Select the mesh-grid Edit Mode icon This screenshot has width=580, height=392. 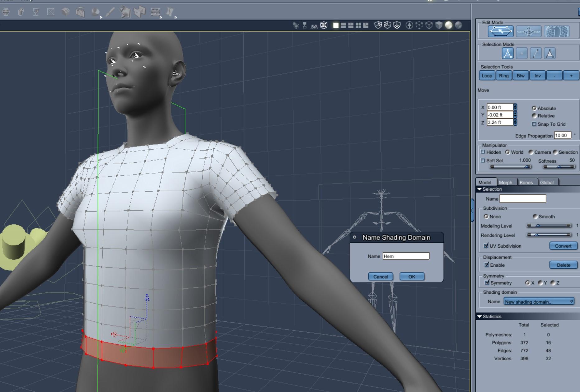pos(557,31)
